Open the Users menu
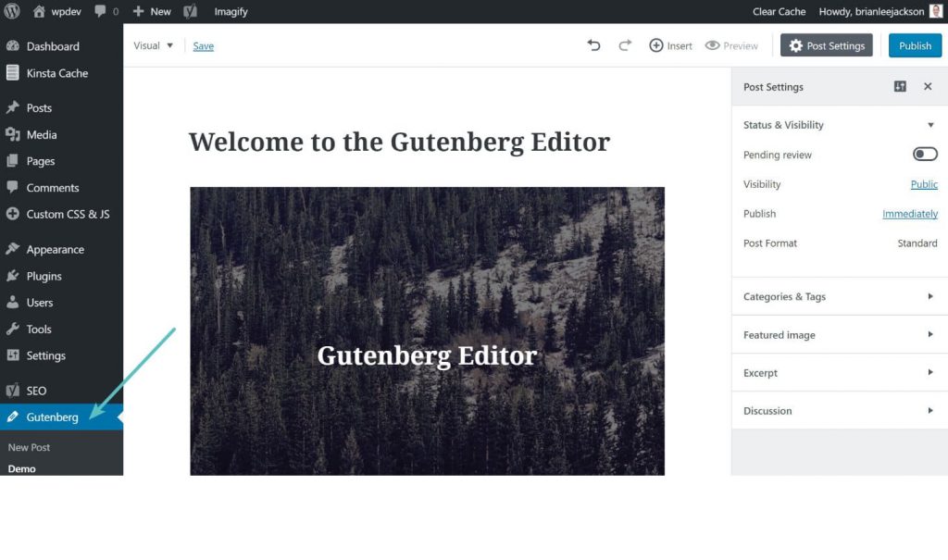This screenshot has width=948, height=560. click(61, 303)
